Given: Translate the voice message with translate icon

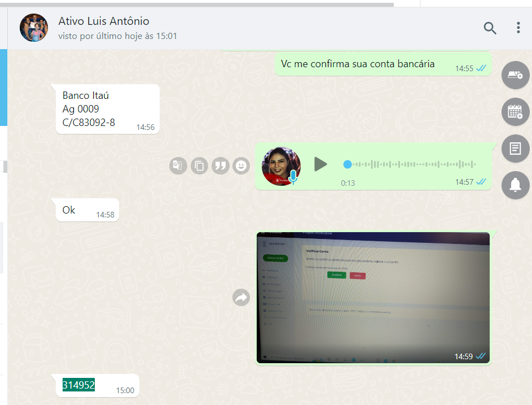Looking at the screenshot, I should [x=178, y=166].
